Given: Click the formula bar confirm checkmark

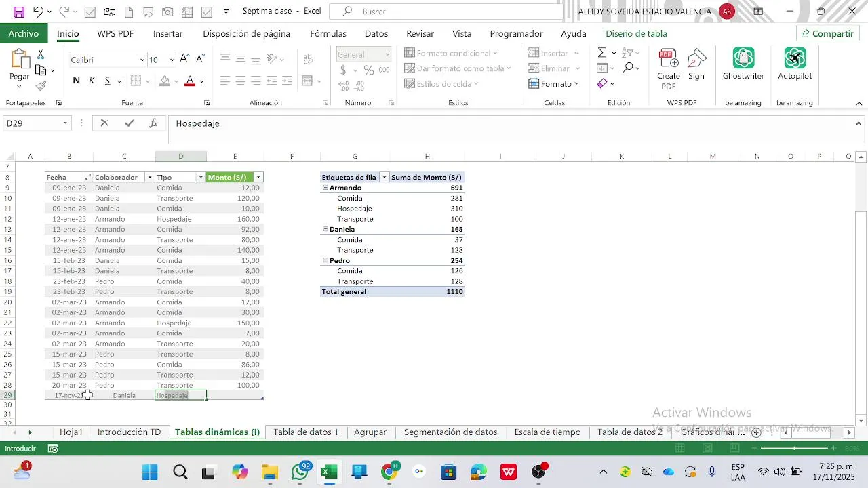Looking at the screenshot, I should click(130, 123).
